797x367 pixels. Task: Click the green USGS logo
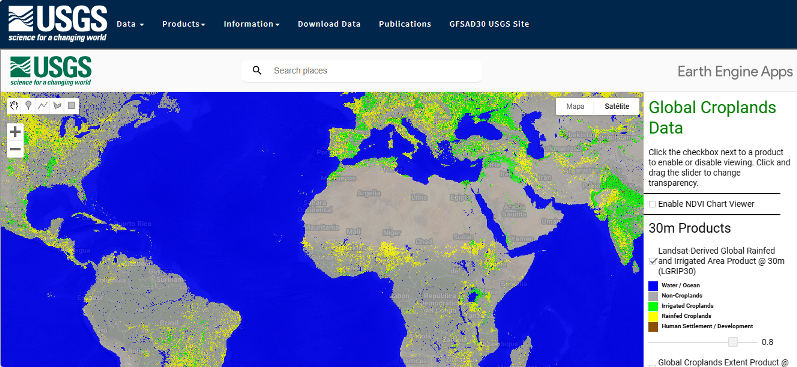click(x=50, y=71)
